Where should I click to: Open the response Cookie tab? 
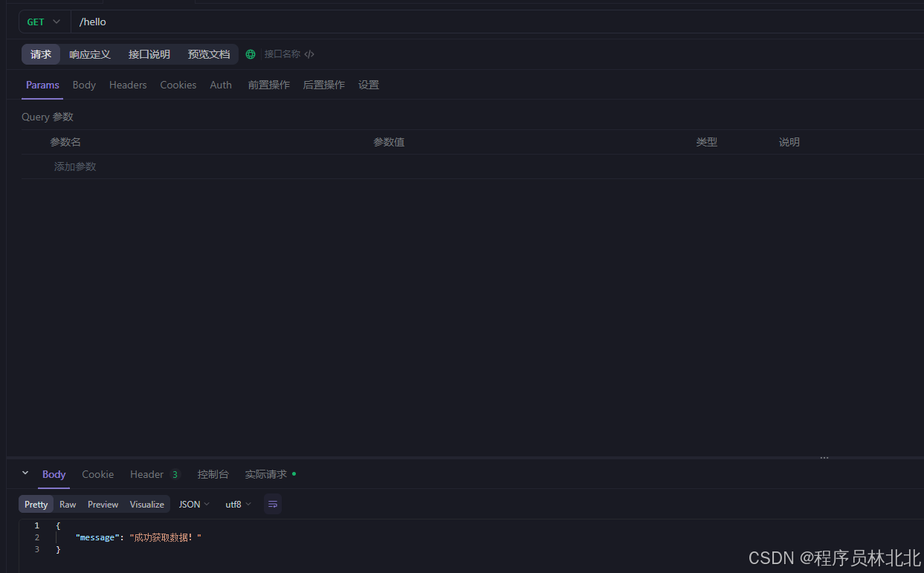(x=98, y=474)
